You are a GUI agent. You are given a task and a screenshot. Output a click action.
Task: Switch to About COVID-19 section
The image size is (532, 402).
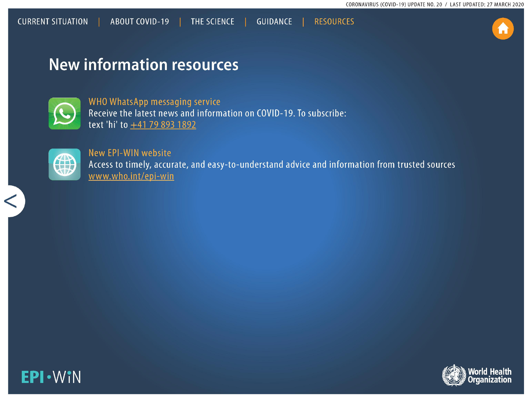coord(140,22)
